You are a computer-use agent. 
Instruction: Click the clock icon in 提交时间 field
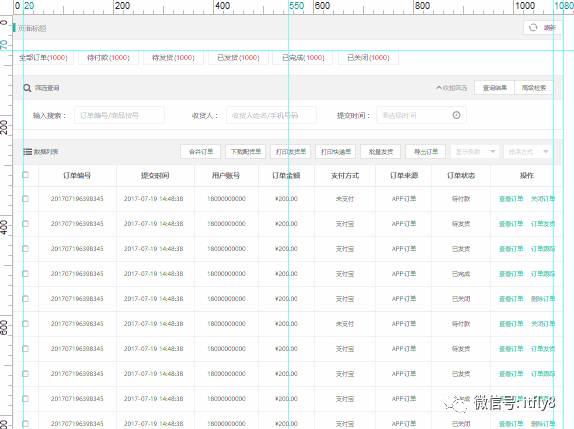[456, 115]
